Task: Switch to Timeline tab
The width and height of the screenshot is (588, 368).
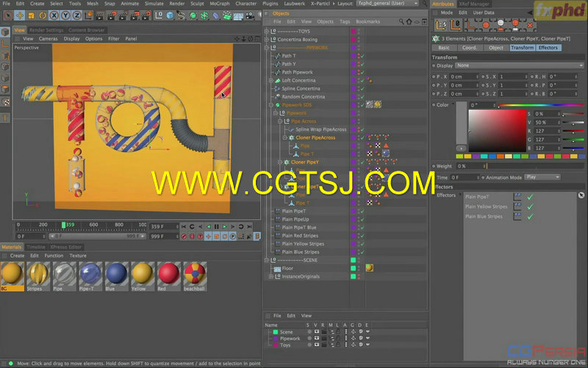Action: click(36, 247)
